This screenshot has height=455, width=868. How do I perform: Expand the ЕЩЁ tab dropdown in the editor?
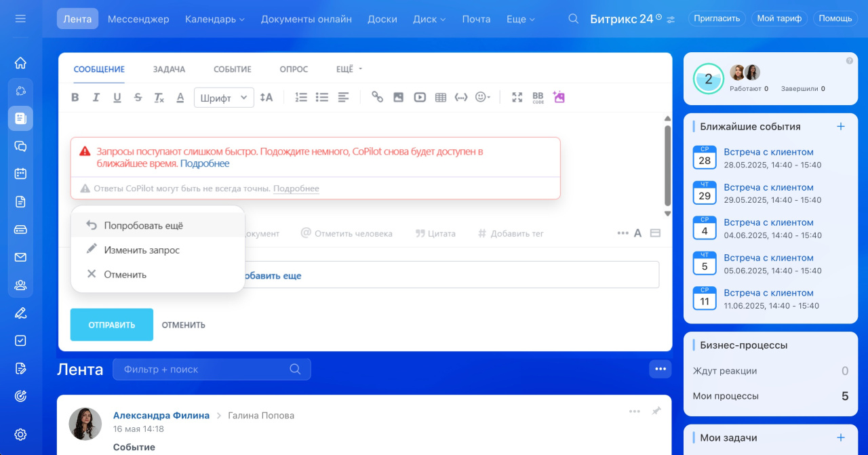(x=349, y=69)
